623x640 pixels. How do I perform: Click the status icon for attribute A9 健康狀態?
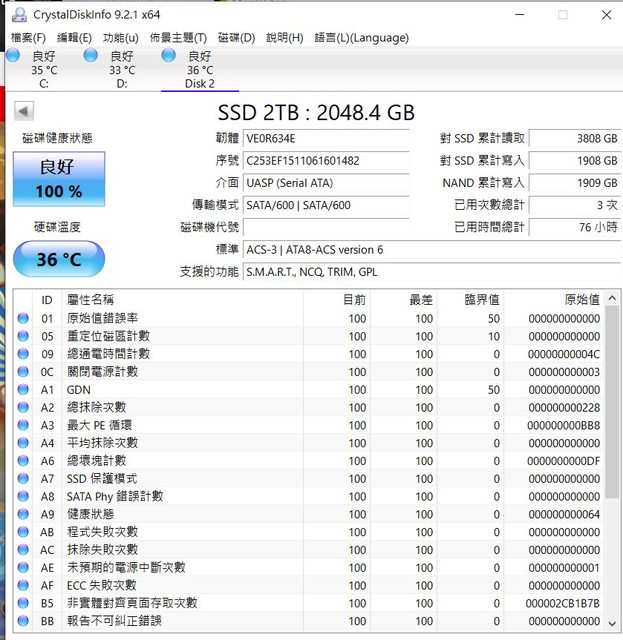click(x=24, y=514)
